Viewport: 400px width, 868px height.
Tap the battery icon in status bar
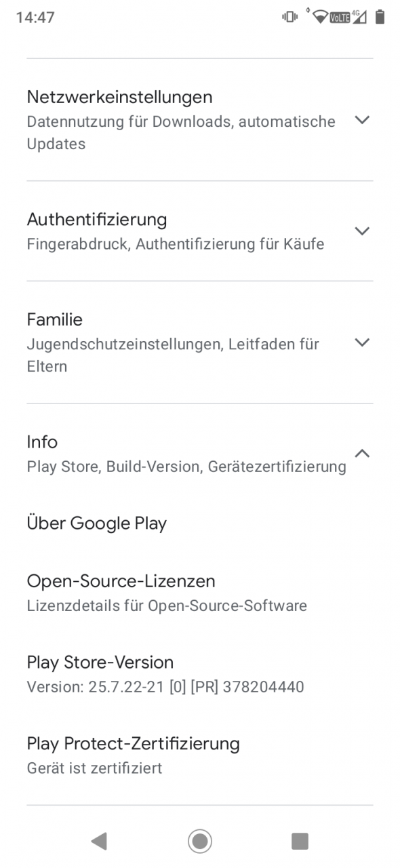pos(380,17)
